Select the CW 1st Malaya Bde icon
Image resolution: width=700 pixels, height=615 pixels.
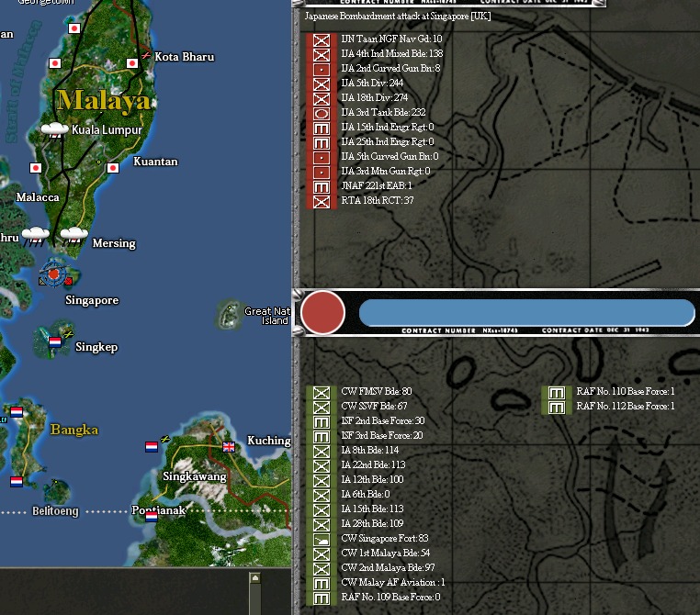322,554
